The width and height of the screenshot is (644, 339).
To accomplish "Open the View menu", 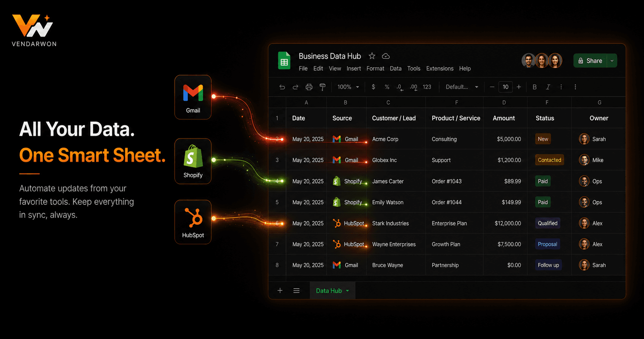I will click(335, 69).
